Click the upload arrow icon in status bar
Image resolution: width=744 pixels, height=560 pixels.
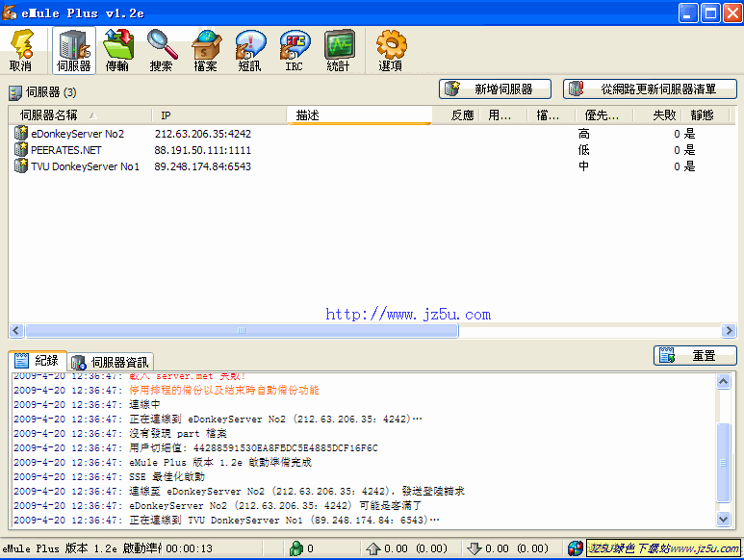372,548
